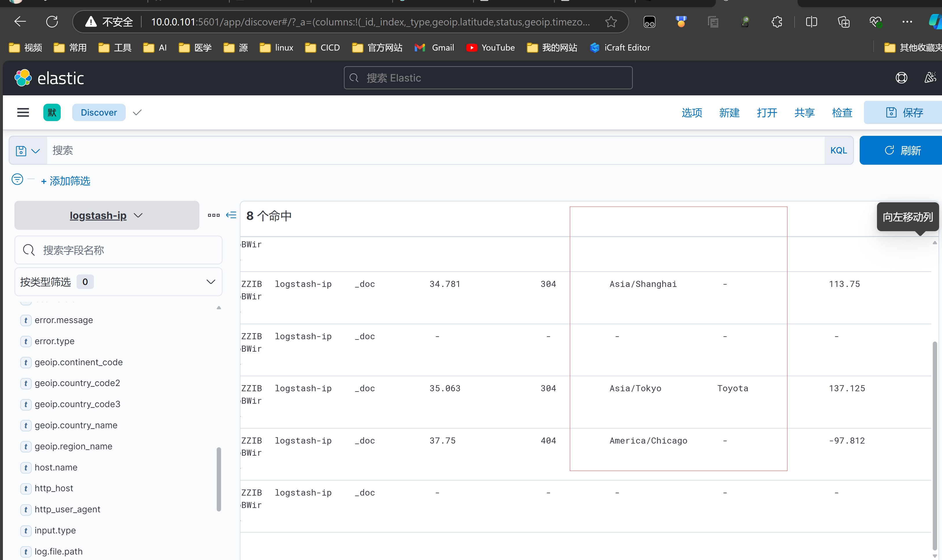
Task: Click the elastic logo
Action: coord(49,78)
